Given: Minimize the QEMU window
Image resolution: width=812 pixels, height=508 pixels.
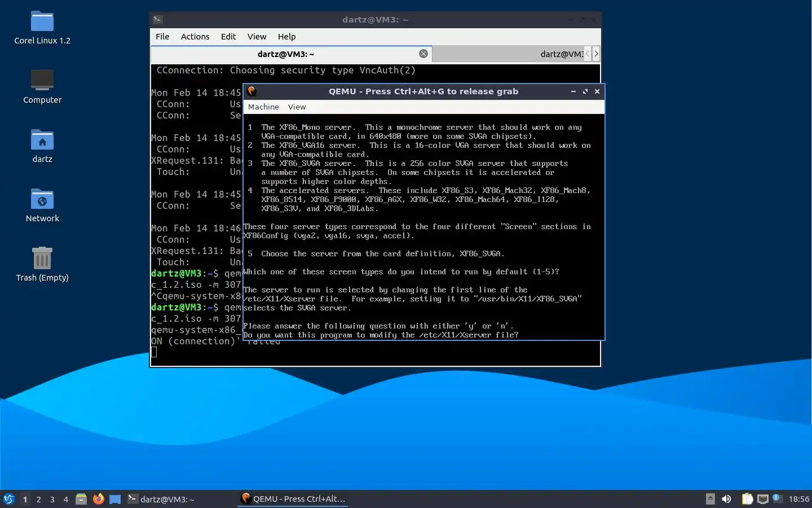Looking at the screenshot, I should (573, 91).
